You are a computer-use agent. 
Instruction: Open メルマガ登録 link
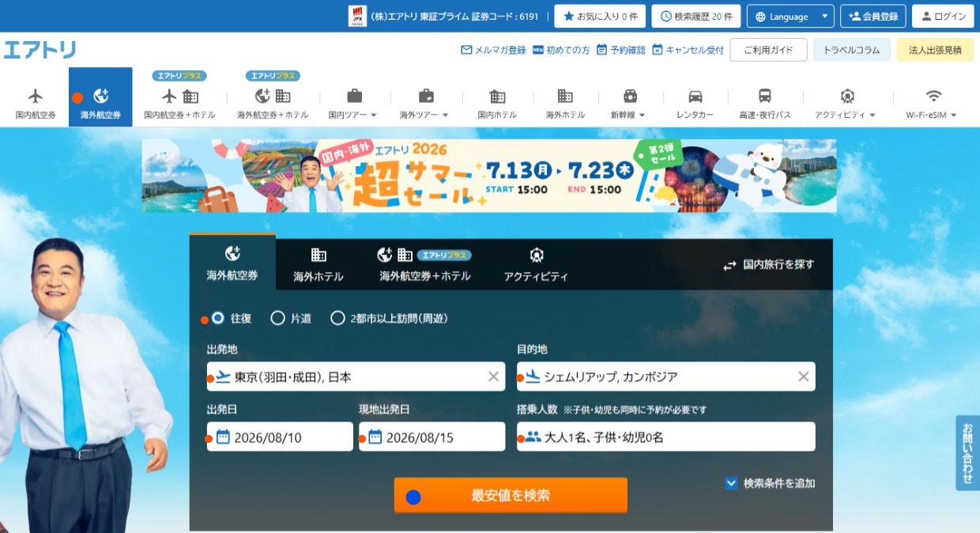493,50
